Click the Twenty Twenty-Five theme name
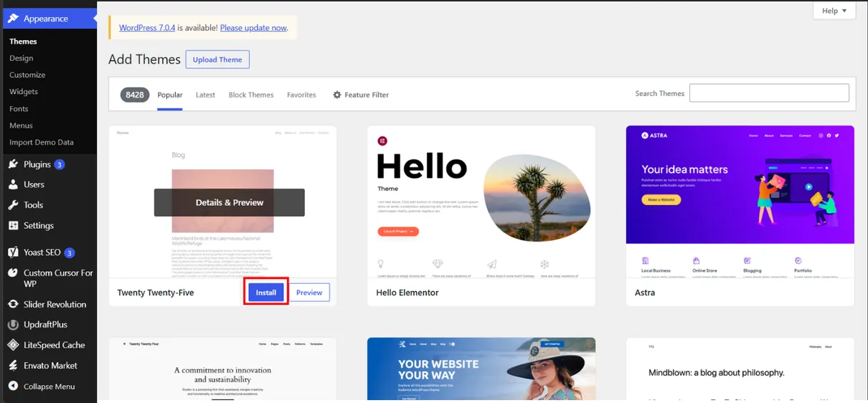 tap(156, 293)
